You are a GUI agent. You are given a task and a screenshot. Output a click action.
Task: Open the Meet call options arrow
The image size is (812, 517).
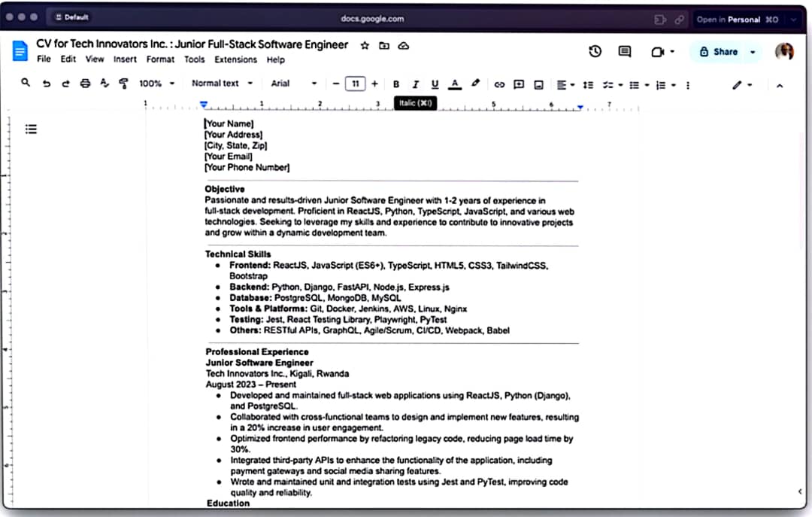click(x=672, y=52)
